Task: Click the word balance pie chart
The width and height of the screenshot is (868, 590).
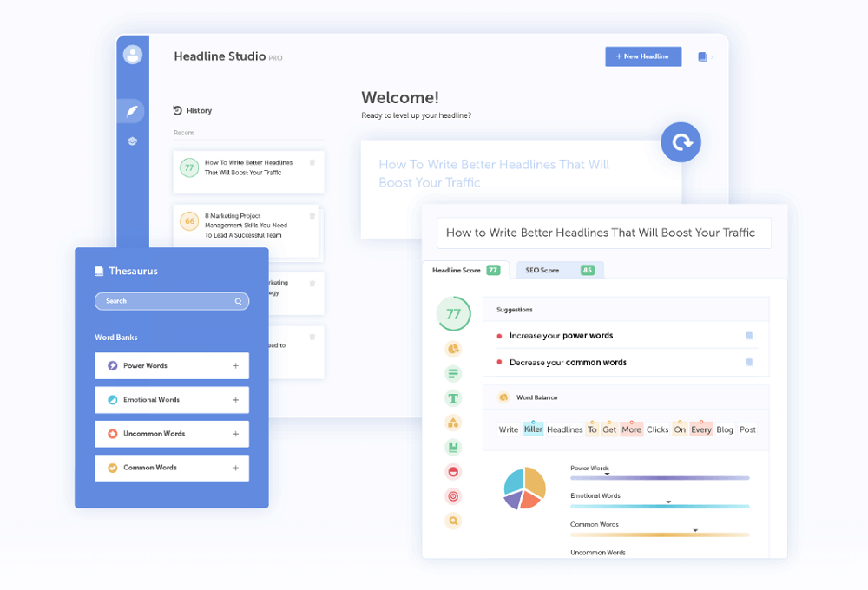Action: click(524, 488)
